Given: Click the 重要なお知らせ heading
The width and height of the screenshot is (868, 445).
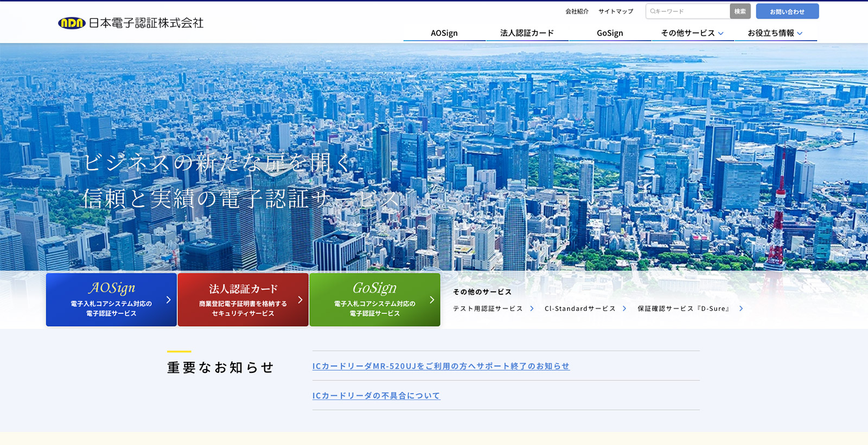Looking at the screenshot, I should pyautogui.click(x=220, y=367).
